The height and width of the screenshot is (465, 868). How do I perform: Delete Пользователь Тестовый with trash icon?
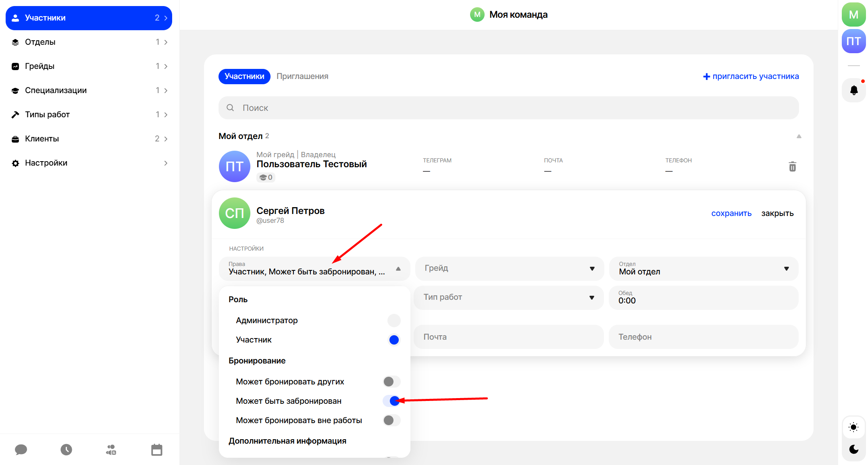(x=792, y=166)
